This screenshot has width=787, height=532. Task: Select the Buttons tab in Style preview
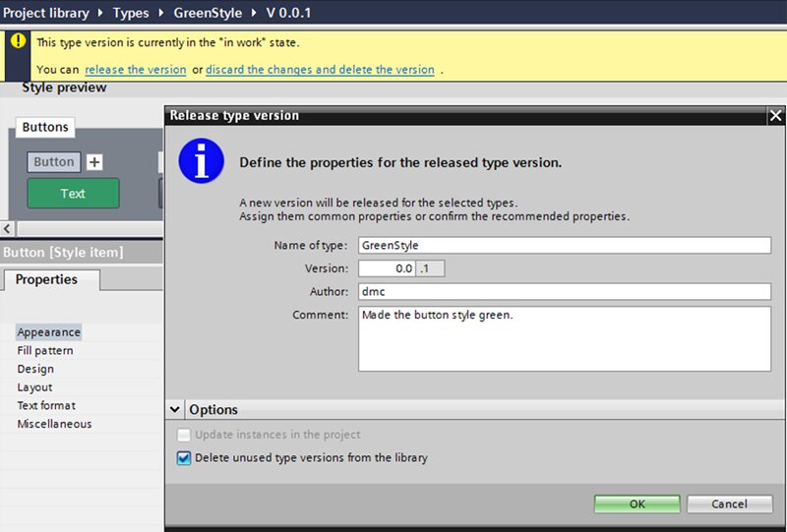click(x=45, y=127)
